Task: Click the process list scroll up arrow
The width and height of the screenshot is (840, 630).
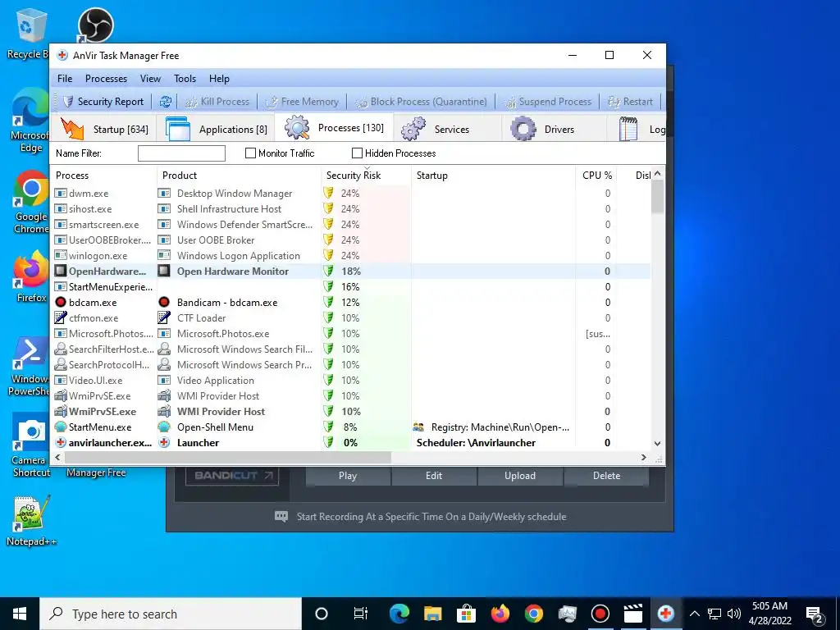Action: pyautogui.click(x=657, y=174)
